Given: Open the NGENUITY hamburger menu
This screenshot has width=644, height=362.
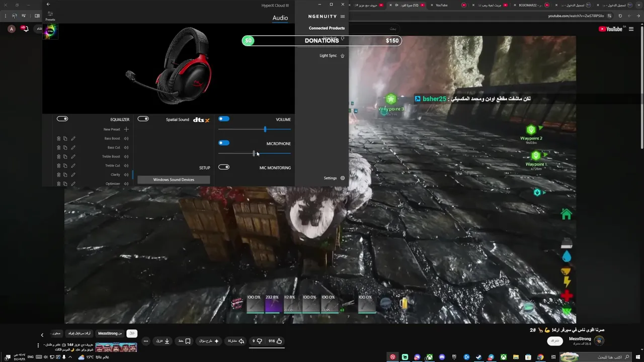Looking at the screenshot, I should coord(343,17).
